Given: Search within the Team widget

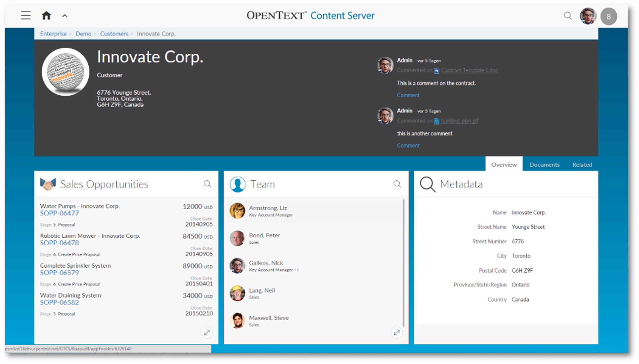Looking at the screenshot, I should click(397, 184).
